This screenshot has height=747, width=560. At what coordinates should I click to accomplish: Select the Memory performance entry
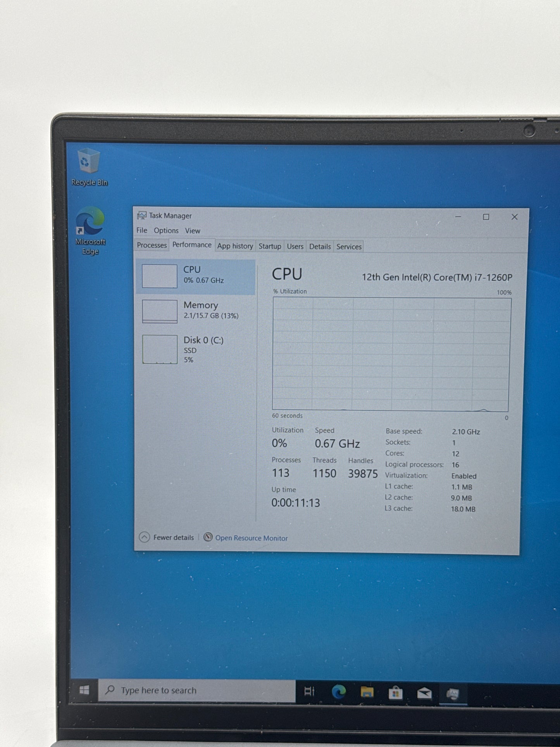pos(195,311)
